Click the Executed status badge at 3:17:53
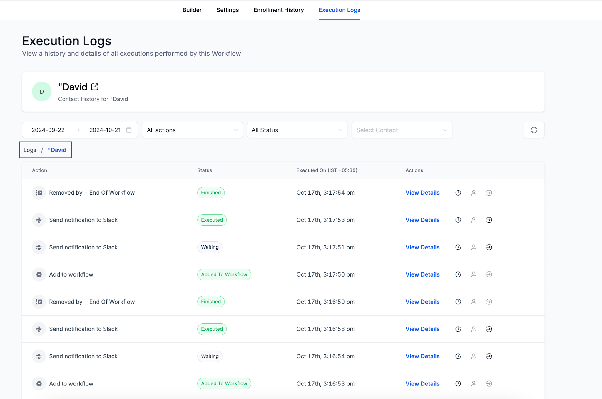The image size is (602, 399). [x=212, y=220]
